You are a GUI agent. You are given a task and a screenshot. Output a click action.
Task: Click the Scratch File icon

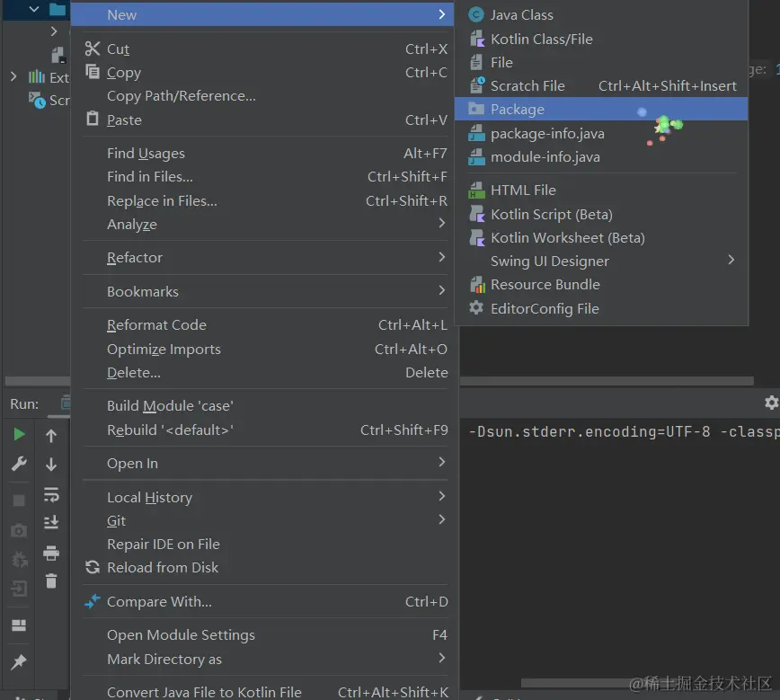point(477,85)
